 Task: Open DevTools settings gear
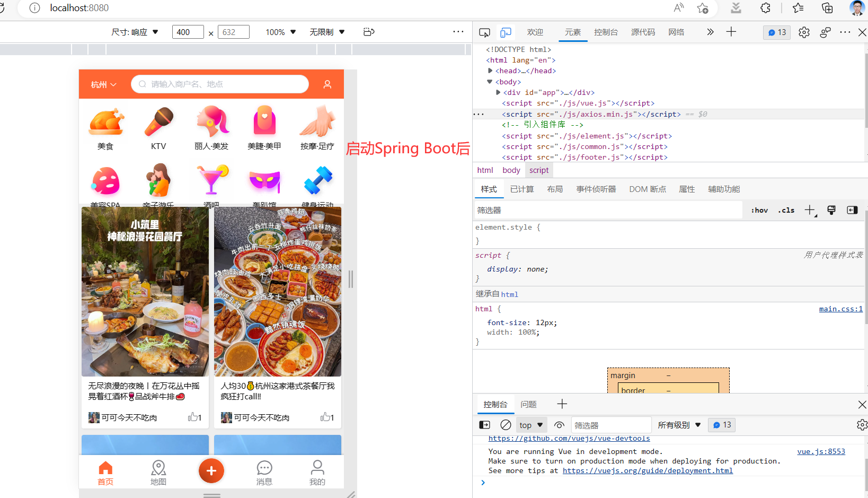804,32
